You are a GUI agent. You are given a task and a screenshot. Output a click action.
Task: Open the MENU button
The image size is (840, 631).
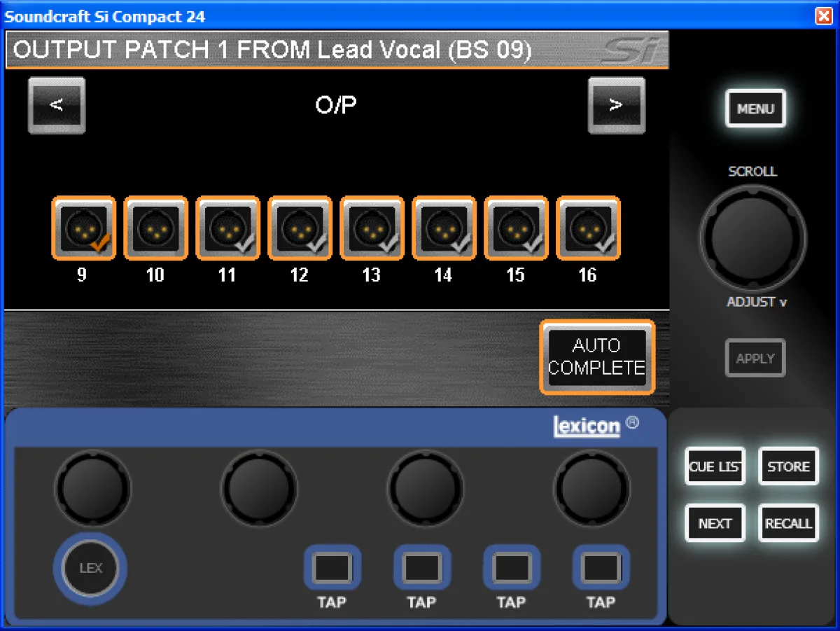pyautogui.click(x=755, y=109)
